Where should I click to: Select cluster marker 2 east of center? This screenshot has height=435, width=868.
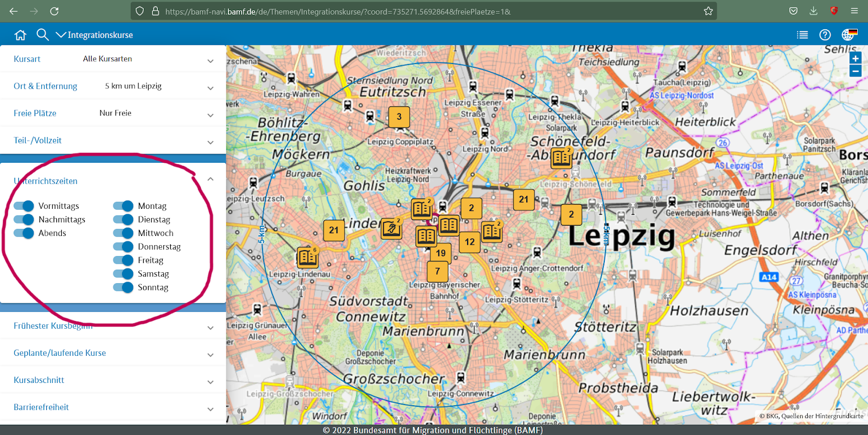tap(571, 215)
